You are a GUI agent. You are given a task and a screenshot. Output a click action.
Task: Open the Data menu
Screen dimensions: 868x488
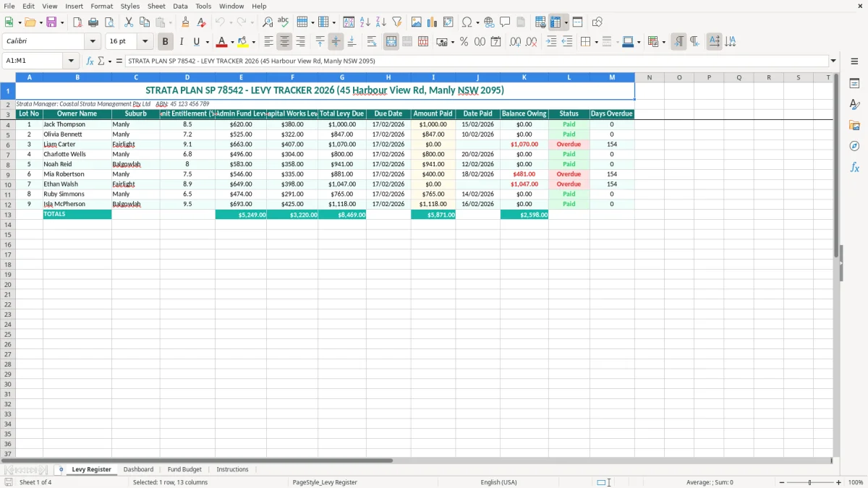tap(180, 6)
